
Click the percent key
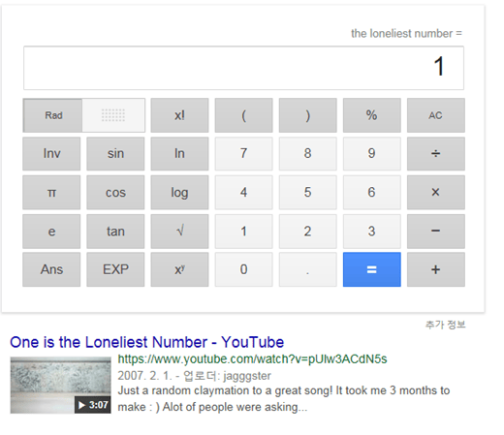(372, 115)
